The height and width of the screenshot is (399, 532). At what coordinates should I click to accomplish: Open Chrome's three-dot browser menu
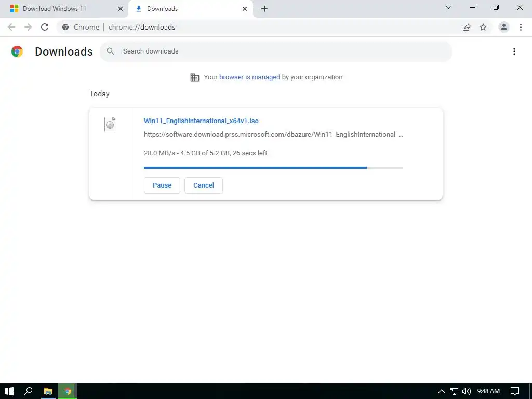pyautogui.click(x=521, y=27)
